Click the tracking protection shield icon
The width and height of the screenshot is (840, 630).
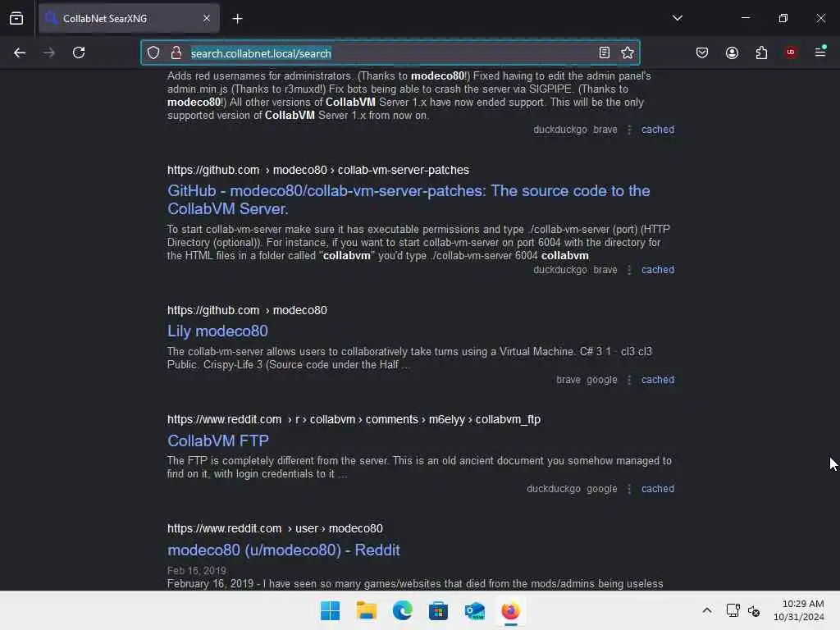[x=153, y=52]
